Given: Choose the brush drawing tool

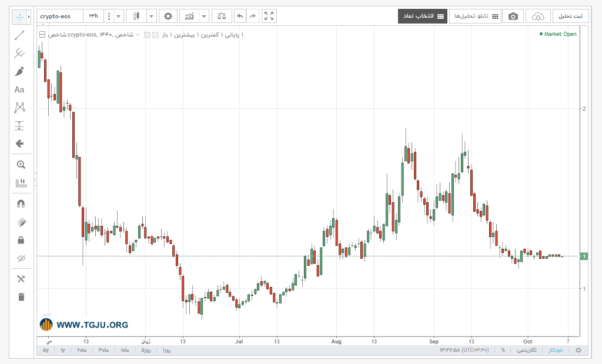Looking at the screenshot, I should point(19,71).
